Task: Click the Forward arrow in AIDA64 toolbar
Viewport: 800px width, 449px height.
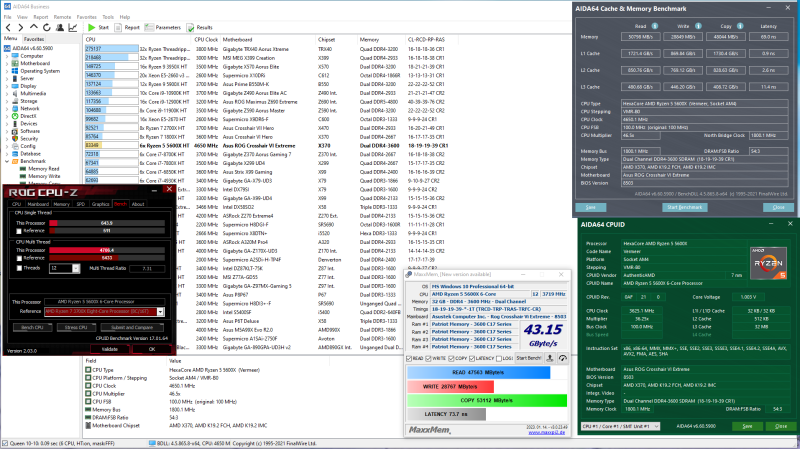Action: tap(20, 28)
